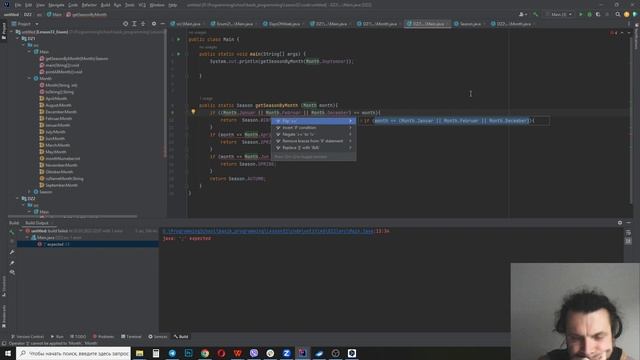The image size is (640, 360).
Task: Select December:Month item in project tree
Action: (x=58, y=112)
